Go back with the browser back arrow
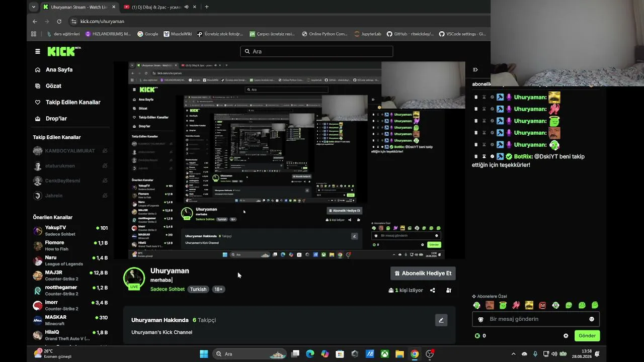The width and height of the screenshot is (644, 362). pos(35,22)
